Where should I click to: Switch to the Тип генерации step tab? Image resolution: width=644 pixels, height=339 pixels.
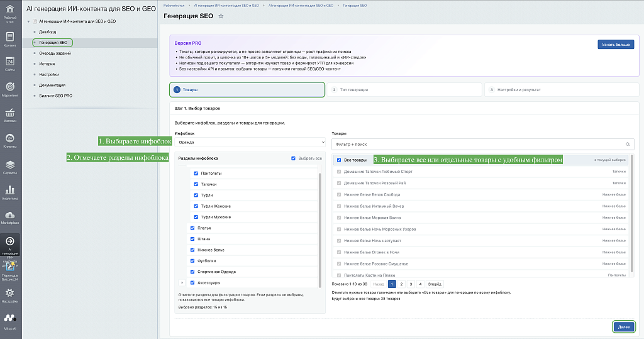404,89
